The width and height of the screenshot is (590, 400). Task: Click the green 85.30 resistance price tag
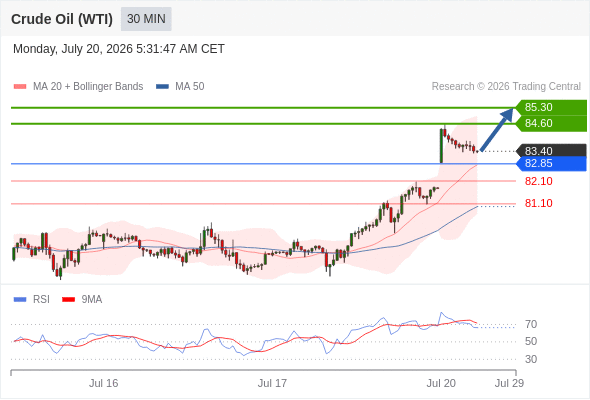click(x=551, y=107)
